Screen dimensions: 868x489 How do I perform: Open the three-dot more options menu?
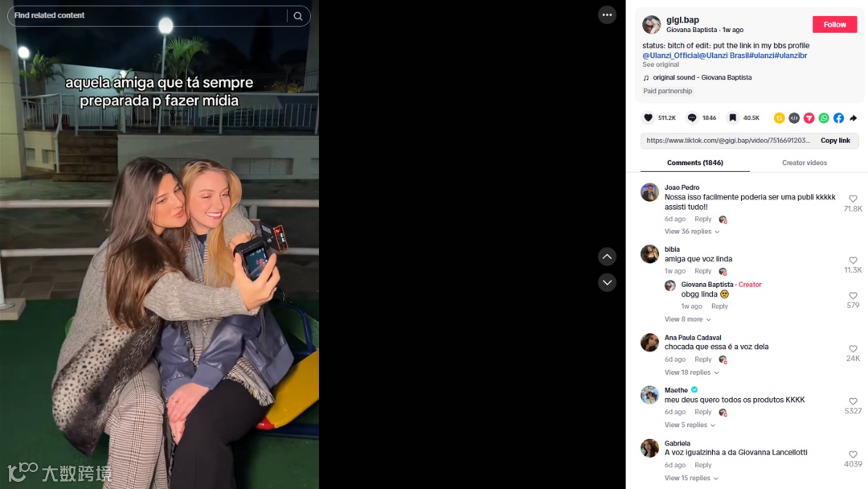coord(607,15)
